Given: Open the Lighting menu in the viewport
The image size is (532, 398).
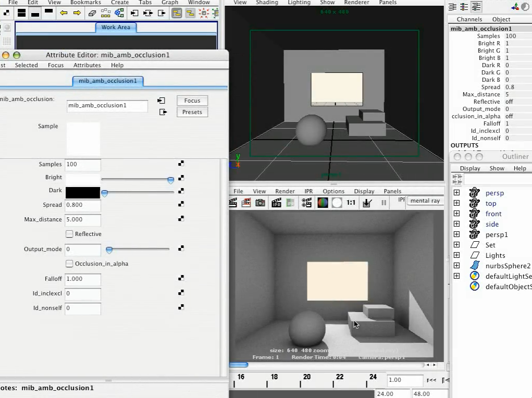Looking at the screenshot, I should 299,3.
